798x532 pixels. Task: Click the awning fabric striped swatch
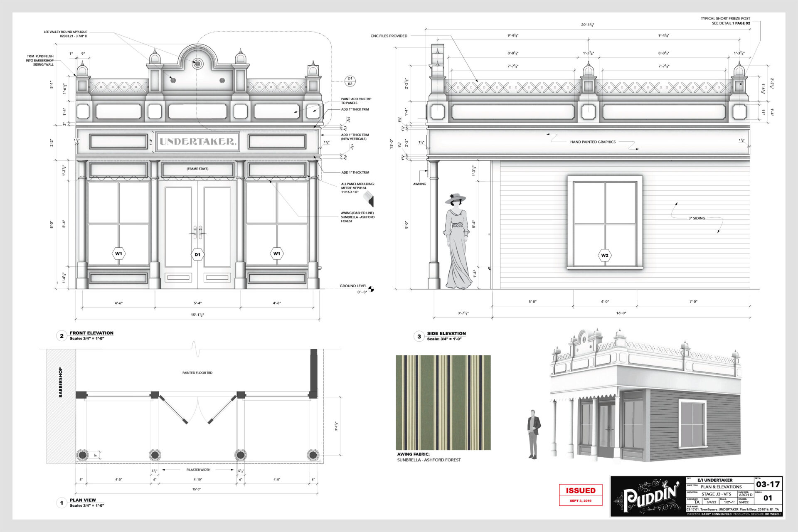443,402
